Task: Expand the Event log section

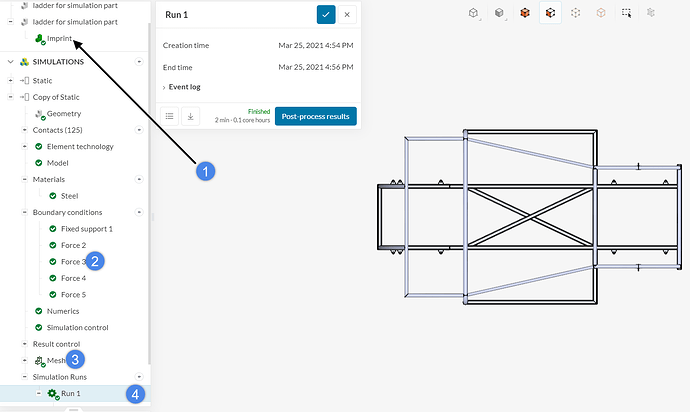Action: point(184,87)
